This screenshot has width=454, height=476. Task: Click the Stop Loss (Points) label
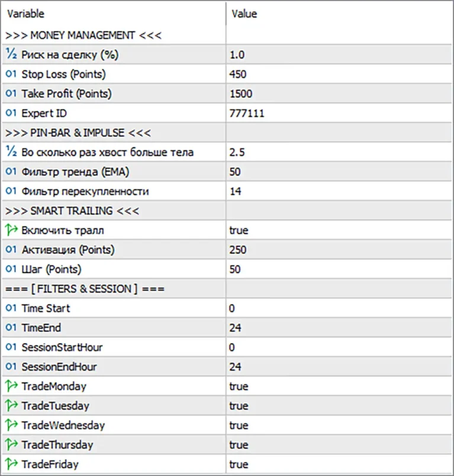pos(63,75)
